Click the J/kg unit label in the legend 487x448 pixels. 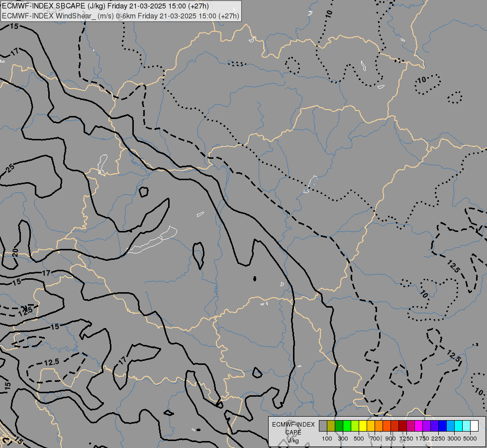coord(293,441)
